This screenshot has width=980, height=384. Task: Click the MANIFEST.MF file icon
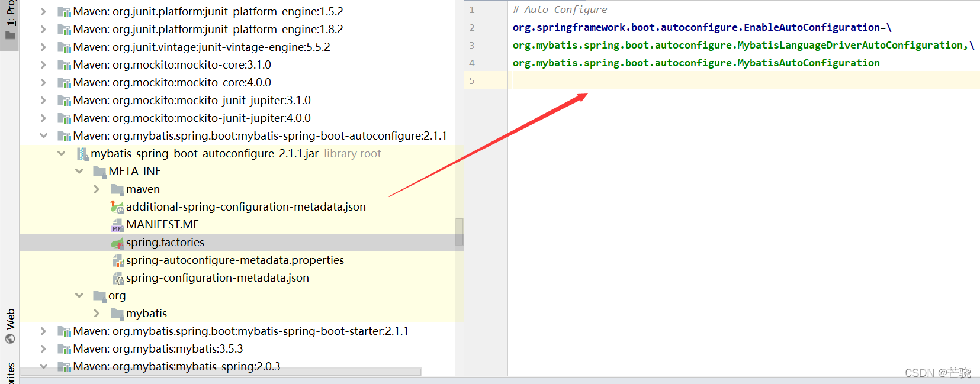(x=117, y=225)
